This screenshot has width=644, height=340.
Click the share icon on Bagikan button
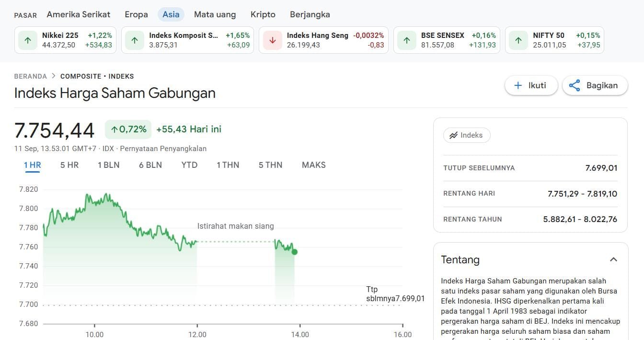[575, 85]
